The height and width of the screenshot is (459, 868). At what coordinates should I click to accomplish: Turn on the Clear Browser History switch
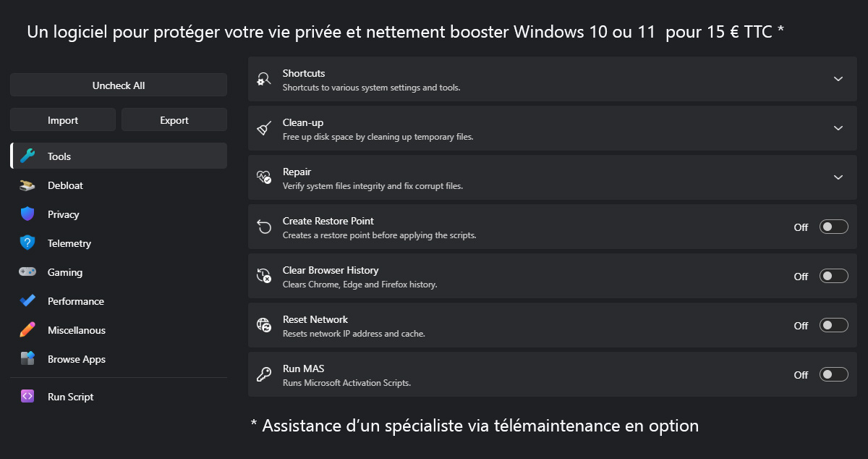point(833,277)
